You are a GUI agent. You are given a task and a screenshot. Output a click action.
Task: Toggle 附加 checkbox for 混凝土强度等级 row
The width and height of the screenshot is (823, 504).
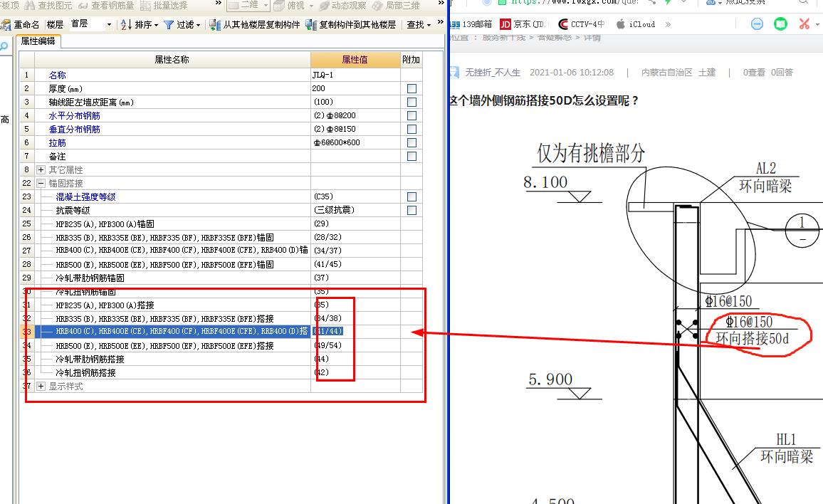coord(412,197)
